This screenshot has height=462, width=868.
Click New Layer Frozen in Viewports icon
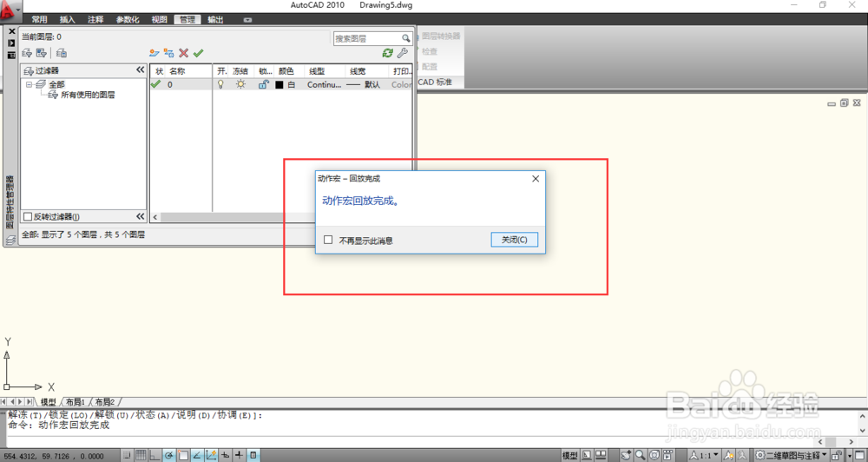(169, 53)
